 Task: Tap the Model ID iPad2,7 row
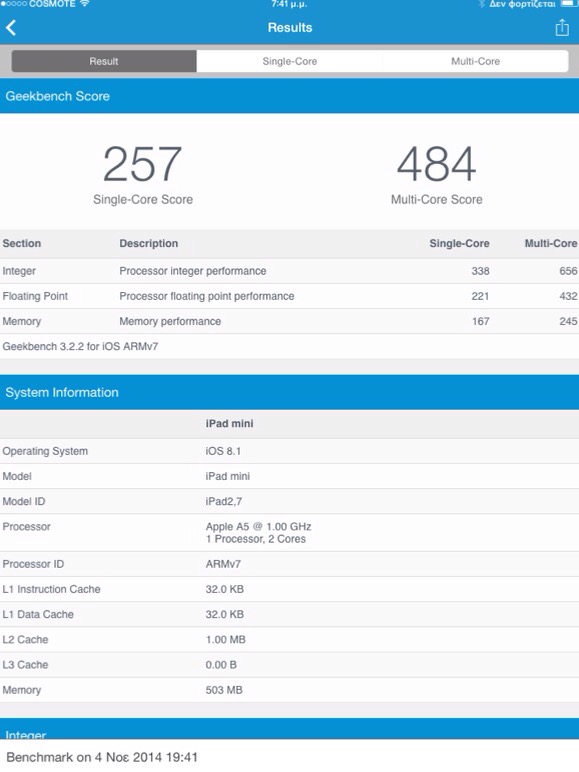290,501
